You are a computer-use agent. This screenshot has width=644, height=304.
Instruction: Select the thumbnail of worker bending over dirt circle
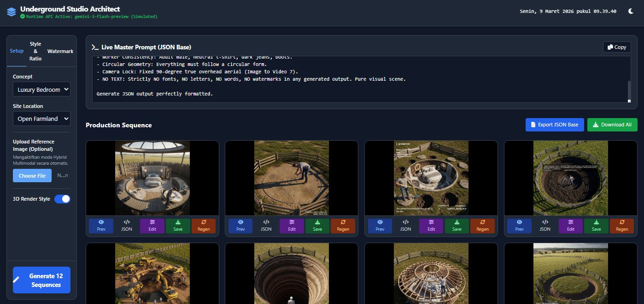[x=292, y=178]
